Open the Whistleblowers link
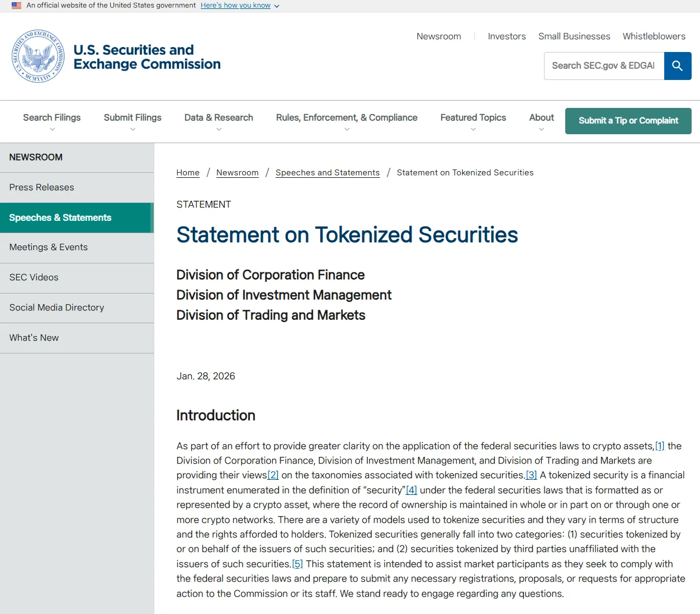 [654, 36]
